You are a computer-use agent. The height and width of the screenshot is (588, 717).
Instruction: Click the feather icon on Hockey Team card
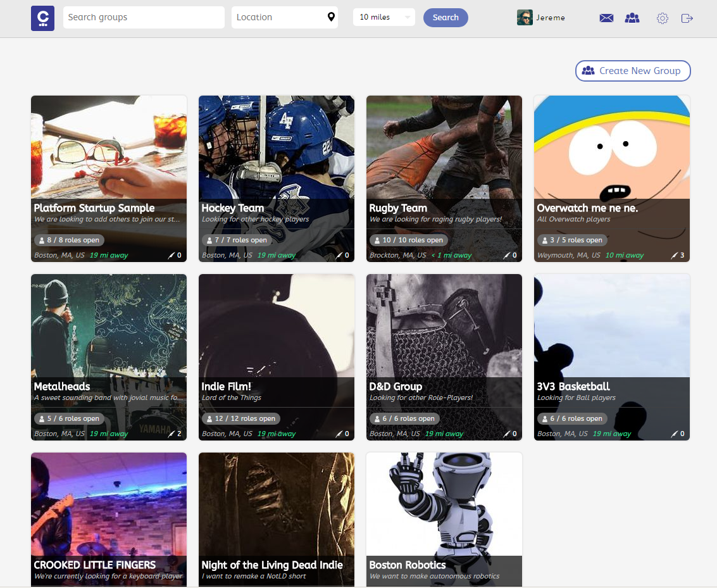pos(339,255)
